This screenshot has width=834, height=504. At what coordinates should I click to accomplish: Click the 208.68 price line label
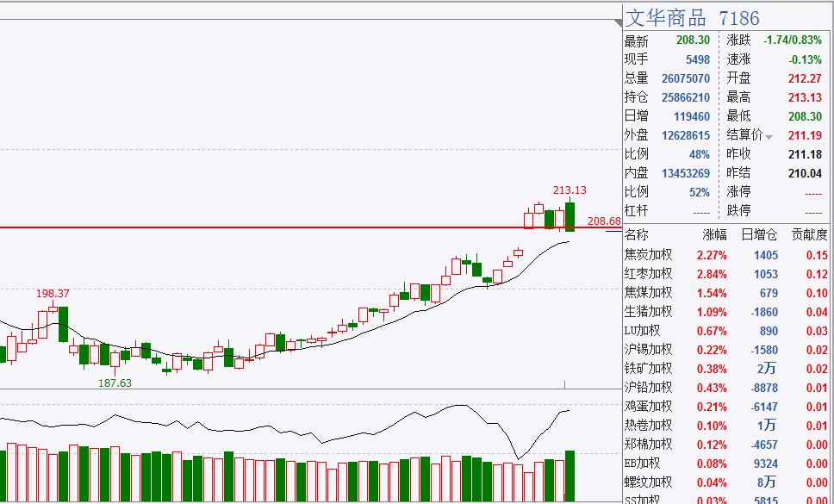click(604, 221)
